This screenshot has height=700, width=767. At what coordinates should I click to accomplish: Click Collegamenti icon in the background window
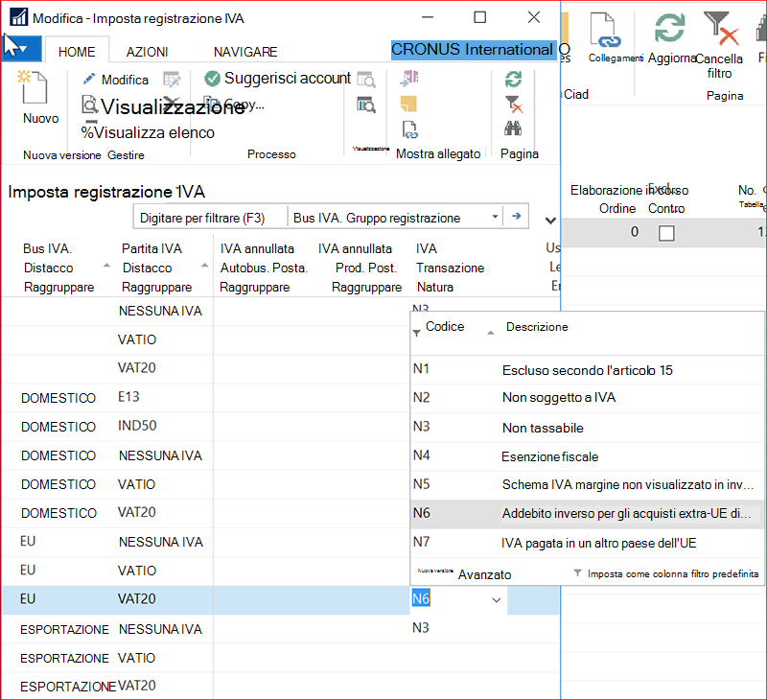point(605,31)
